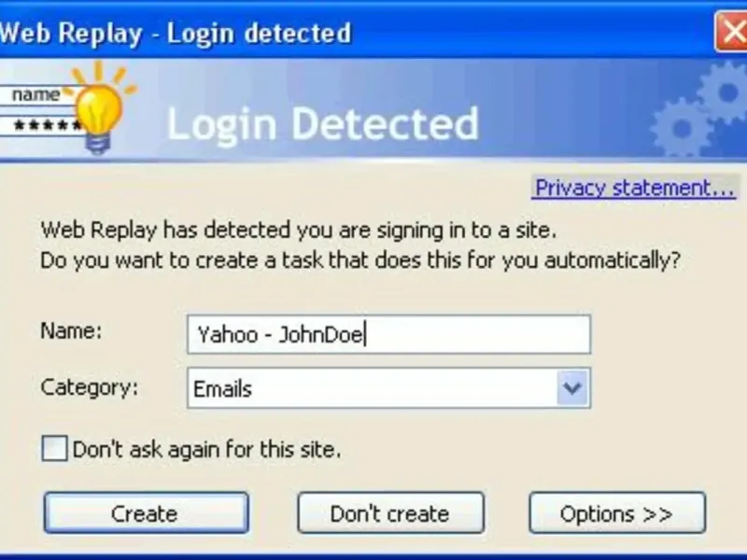
Task: Create the automatic login task
Action: click(x=147, y=512)
